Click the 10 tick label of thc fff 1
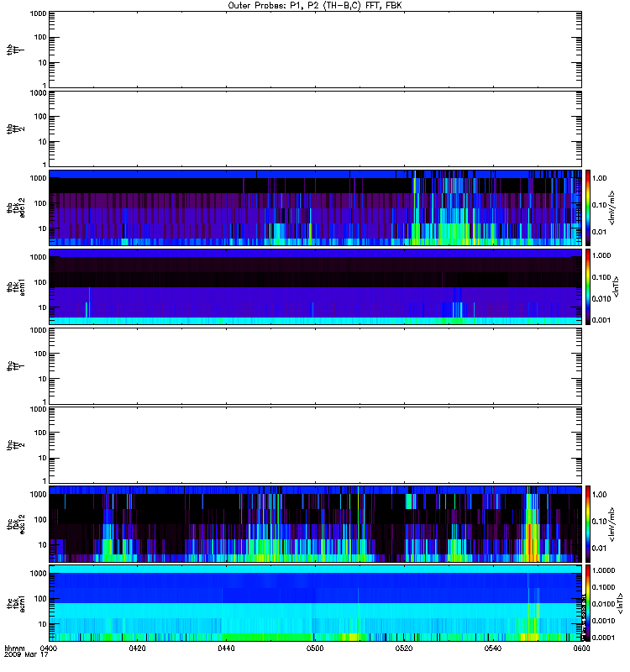The image size is (630, 672). (x=43, y=379)
